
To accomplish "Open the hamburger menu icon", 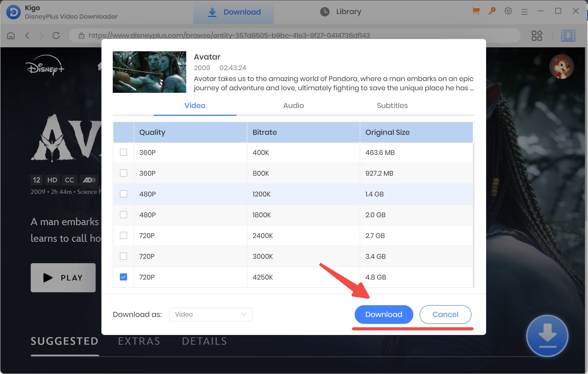I will pyautogui.click(x=524, y=12).
